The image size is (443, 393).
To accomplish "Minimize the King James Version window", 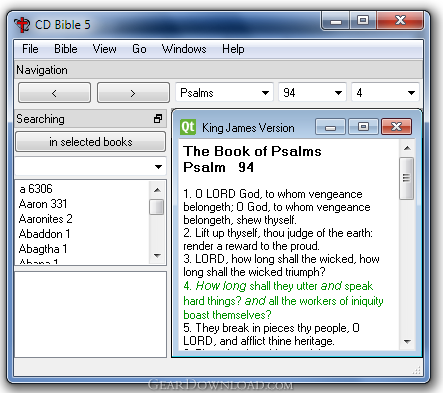I will (x=330, y=127).
